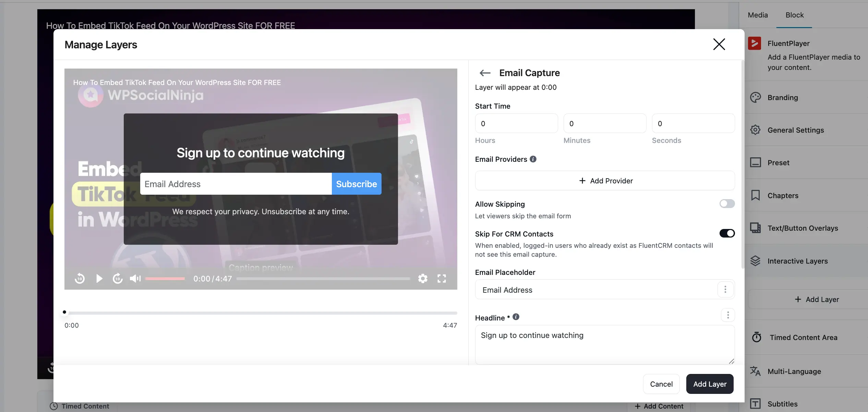
Task: Click the General Settings gear icon
Action: click(x=755, y=130)
